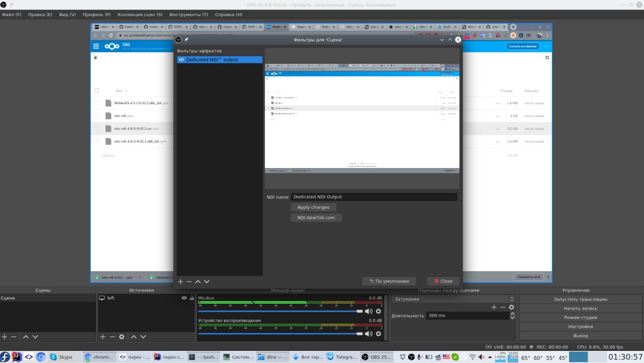The width and height of the screenshot is (644, 363).
Task: Remove source with minus icon
Action: click(x=112, y=337)
